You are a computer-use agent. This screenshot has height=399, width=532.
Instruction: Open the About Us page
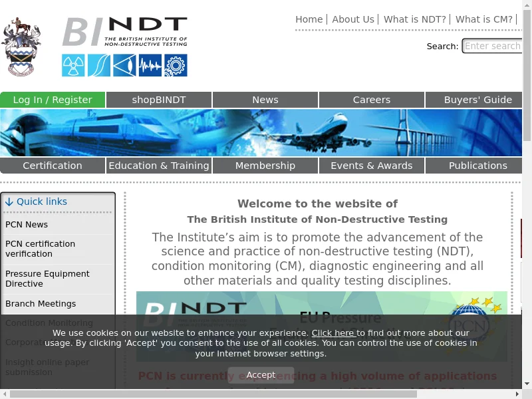tap(353, 19)
